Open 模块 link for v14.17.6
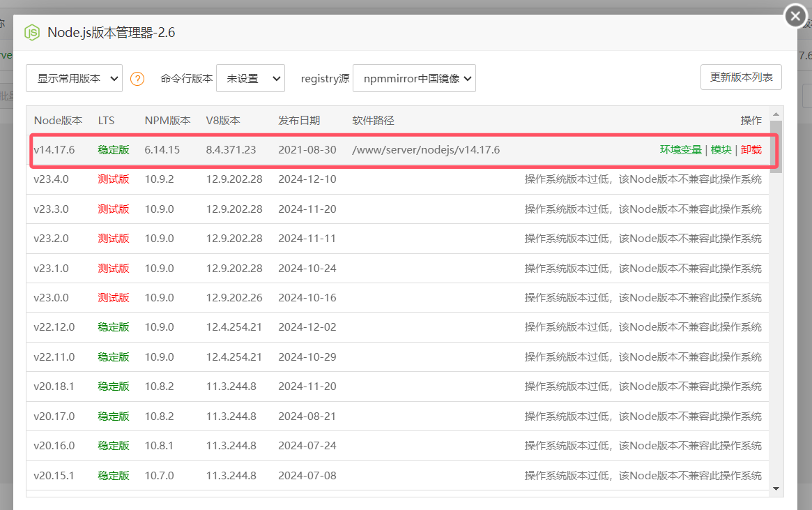The image size is (812, 510). [721, 149]
